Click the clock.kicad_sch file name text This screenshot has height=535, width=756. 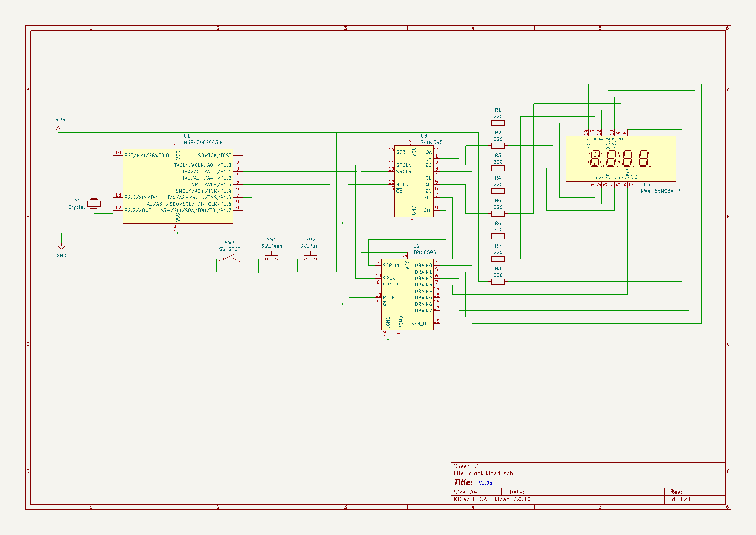point(491,473)
